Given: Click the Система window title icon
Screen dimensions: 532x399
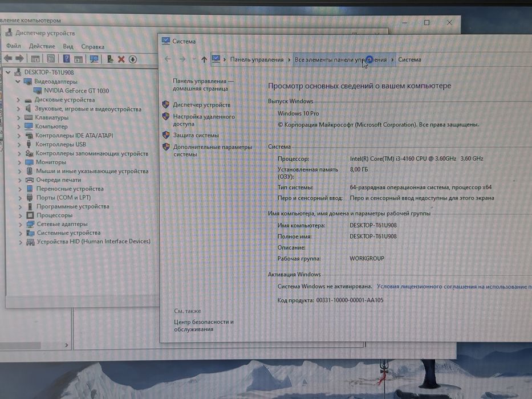Looking at the screenshot, I should [x=165, y=41].
